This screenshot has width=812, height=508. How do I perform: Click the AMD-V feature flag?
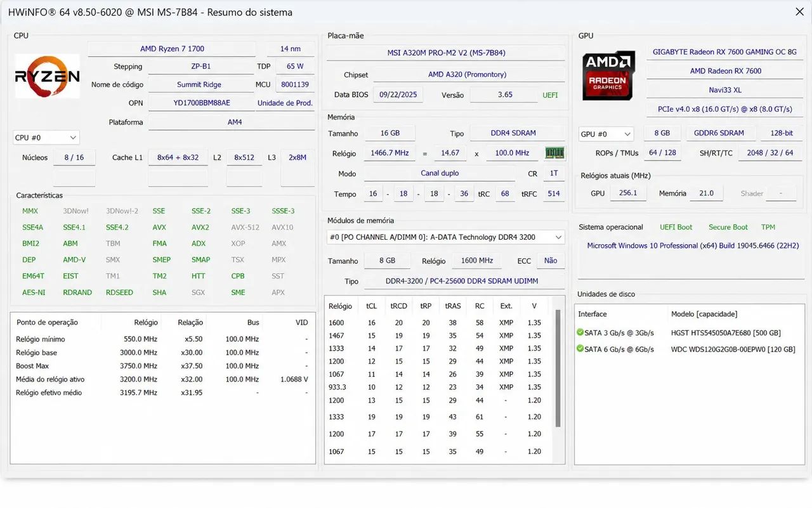pos(74,259)
